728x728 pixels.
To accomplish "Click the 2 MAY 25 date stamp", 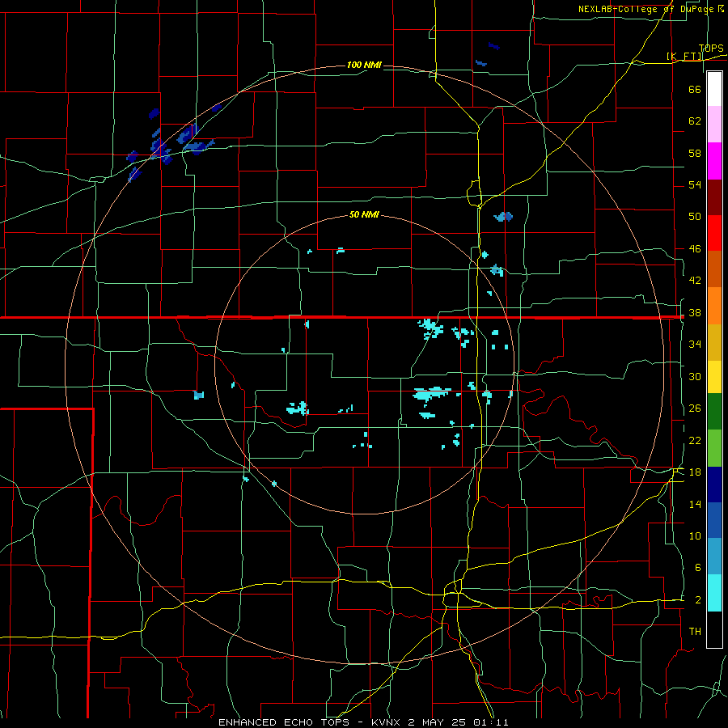I will [x=438, y=722].
